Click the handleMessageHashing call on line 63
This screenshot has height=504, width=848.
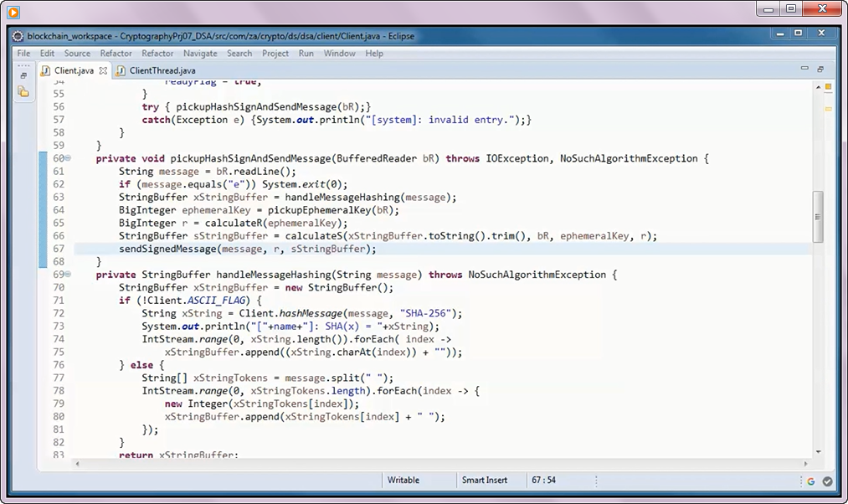[342, 198]
